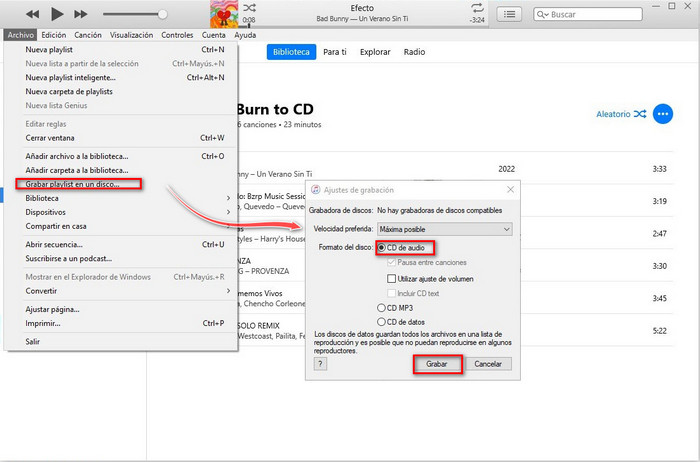The image size is (700, 462).
Task: Toggle the repeat icon in the player
Action: pos(477,8)
